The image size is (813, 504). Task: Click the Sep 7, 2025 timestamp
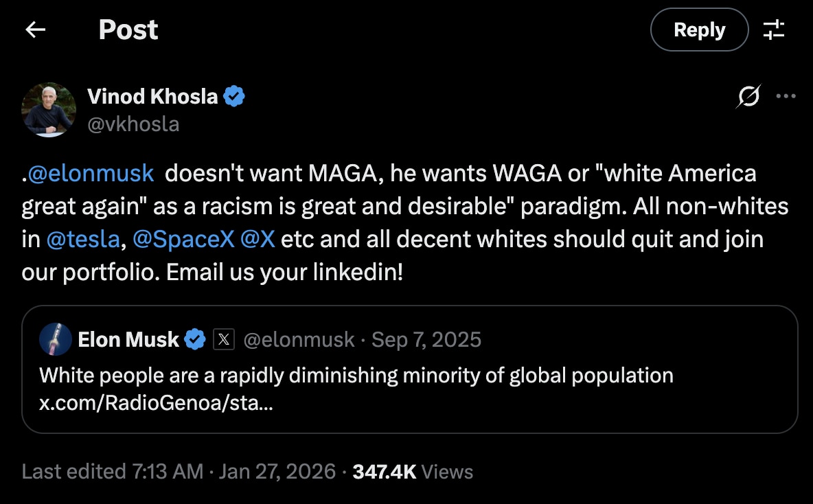(426, 339)
